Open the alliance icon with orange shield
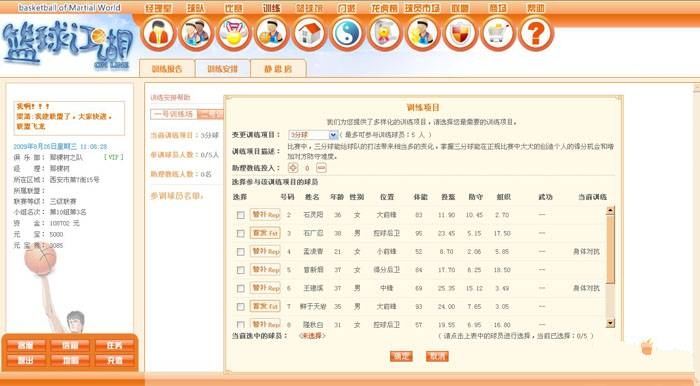This screenshot has height=386, width=700. (x=460, y=34)
